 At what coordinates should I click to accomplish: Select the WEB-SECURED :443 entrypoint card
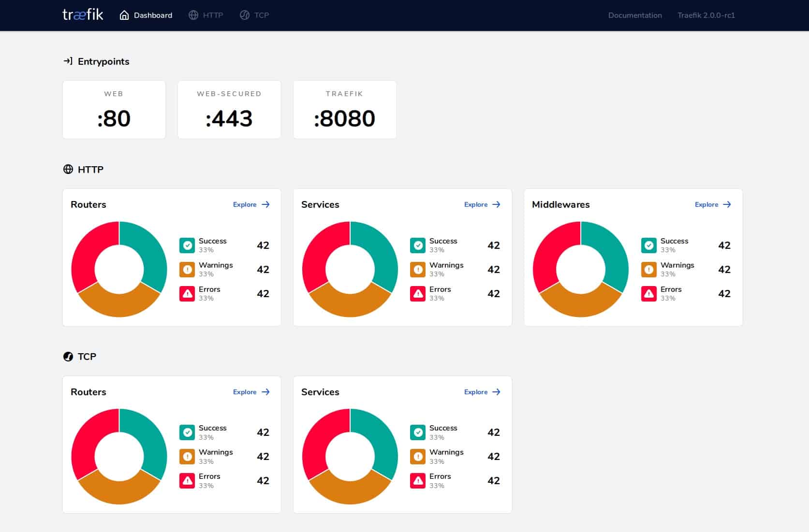pyautogui.click(x=229, y=110)
